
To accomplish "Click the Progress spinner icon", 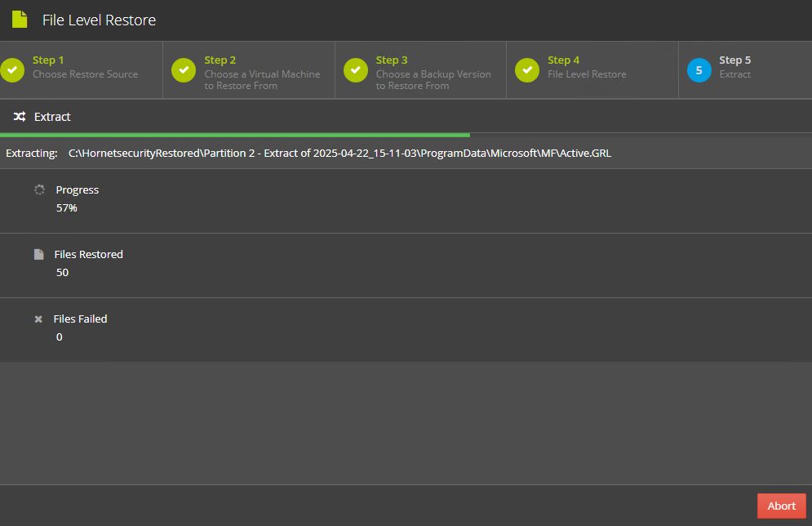I will (x=39, y=189).
